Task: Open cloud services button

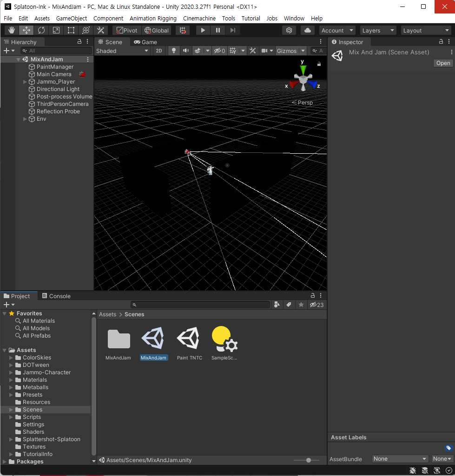Action: click(308, 30)
